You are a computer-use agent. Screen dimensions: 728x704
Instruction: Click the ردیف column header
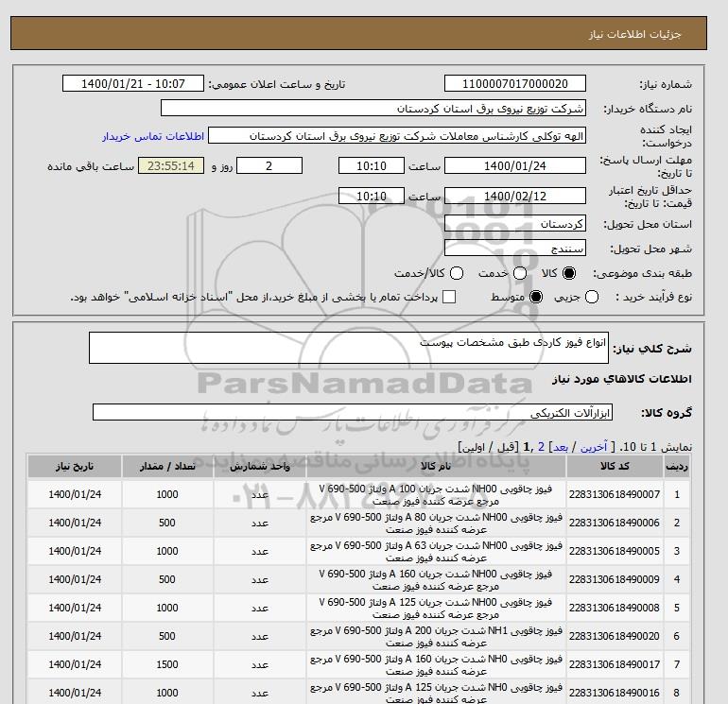[x=677, y=467]
